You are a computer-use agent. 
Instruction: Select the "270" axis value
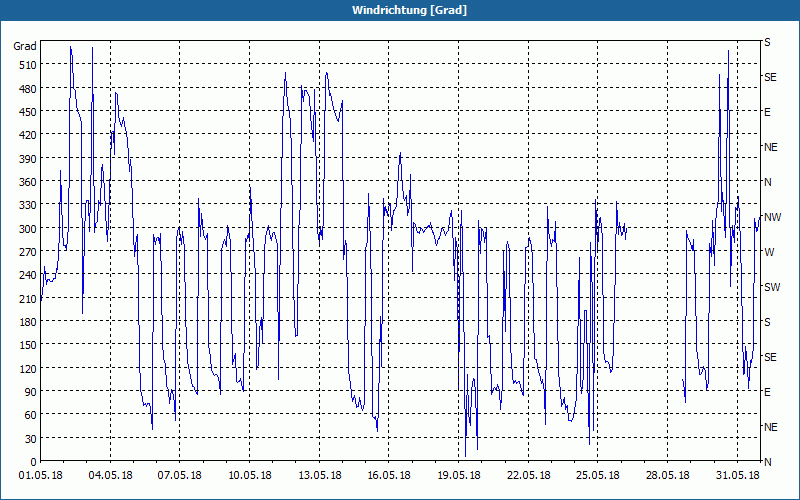(x=28, y=252)
